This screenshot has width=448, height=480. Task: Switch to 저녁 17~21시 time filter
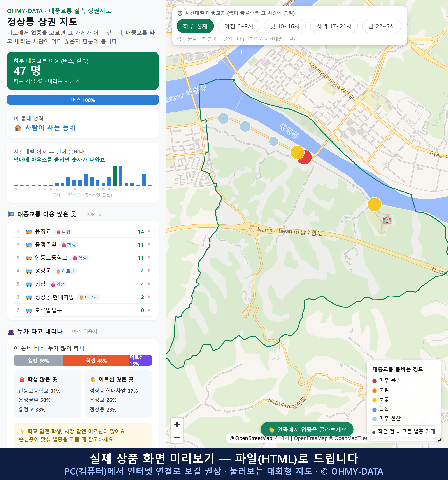point(334,26)
